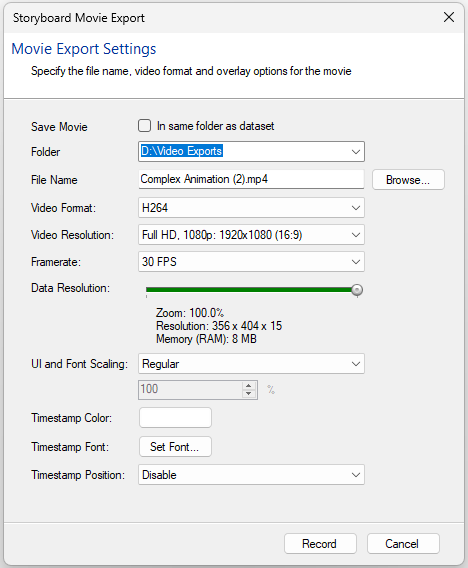Decrease the scaling percent with down arrow
Image resolution: width=468 pixels, height=568 pixels.
[248, 394]
